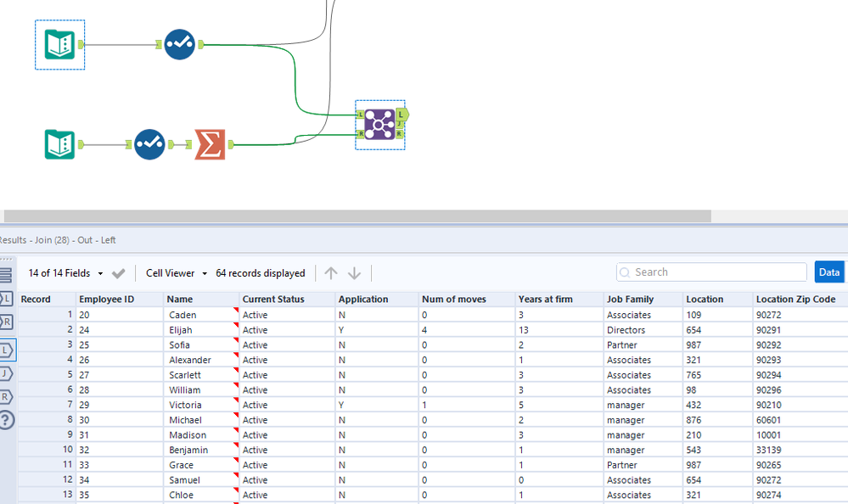The image size is (848, 504).
Task: Show L output anchor results
Action: pyautogui.click(x=7, y=350)
